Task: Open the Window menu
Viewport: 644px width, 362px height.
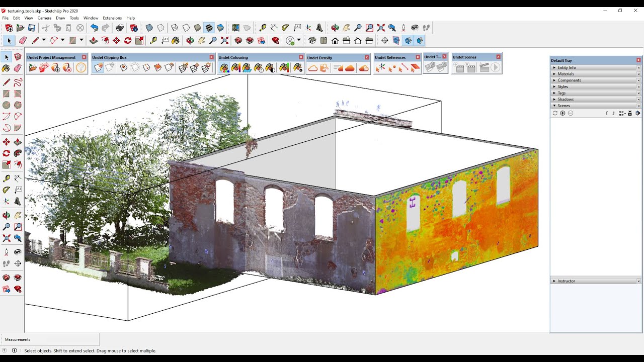Action: [91, 18]
